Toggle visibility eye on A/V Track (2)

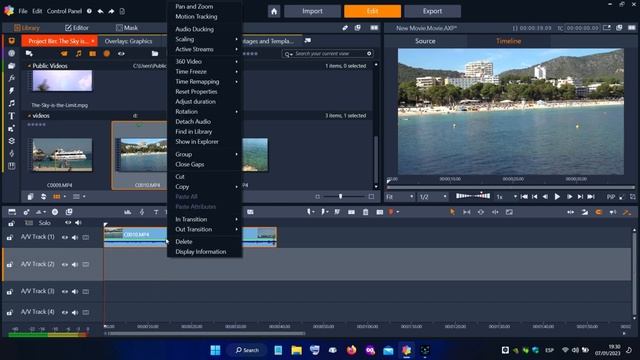(65, 264)
